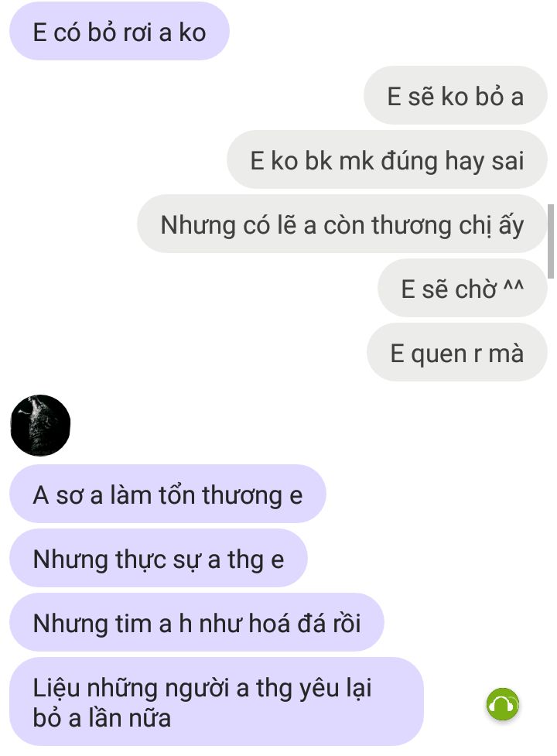
Task: Click the "^^" emoticon in the waiting message
Action: (513, 286)
